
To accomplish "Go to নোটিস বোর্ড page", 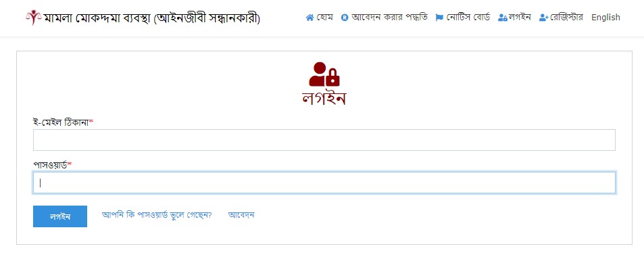I will [x=468, y=18].
